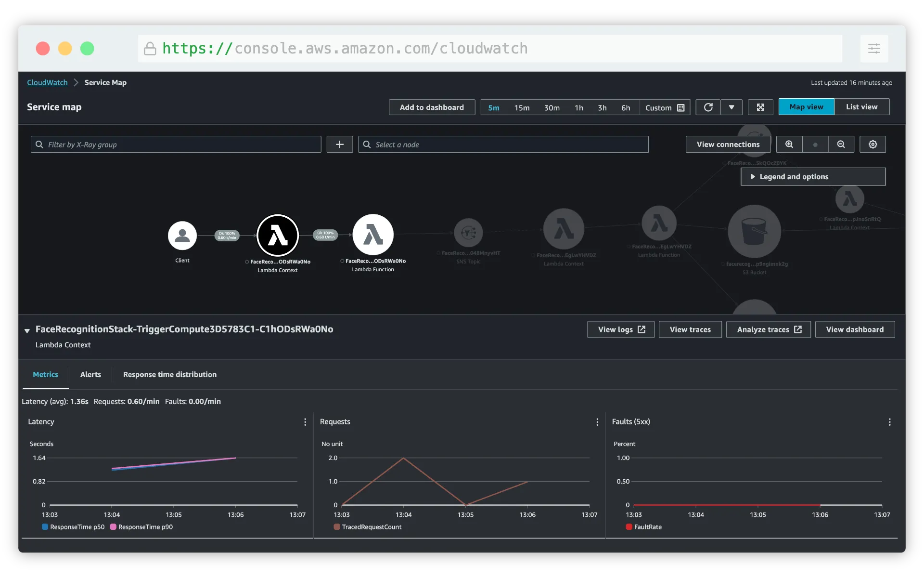This screenshot has height=578, width=924.
Task: Click View logs
Action: pyautogui.click(x=621, y=329)
